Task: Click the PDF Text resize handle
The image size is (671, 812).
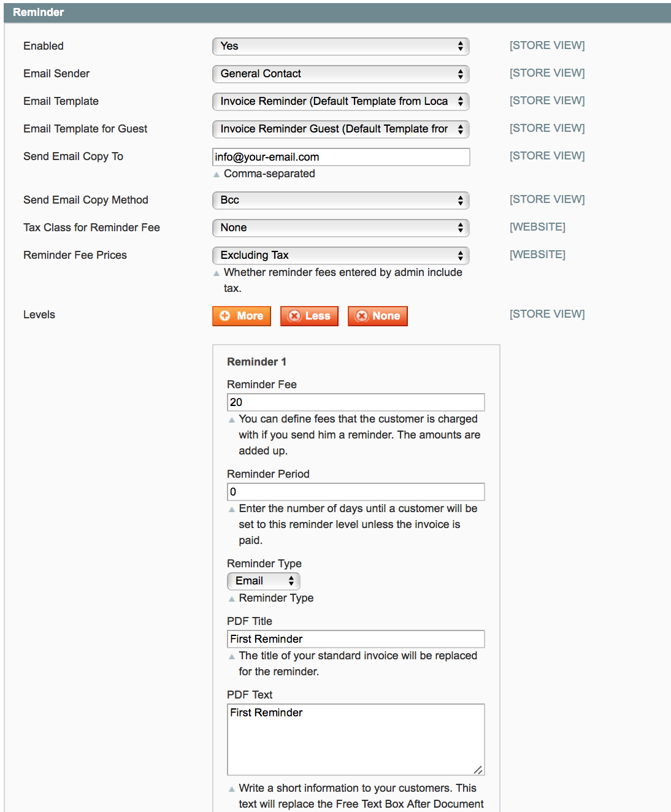Action: click(x=478, y=770)
